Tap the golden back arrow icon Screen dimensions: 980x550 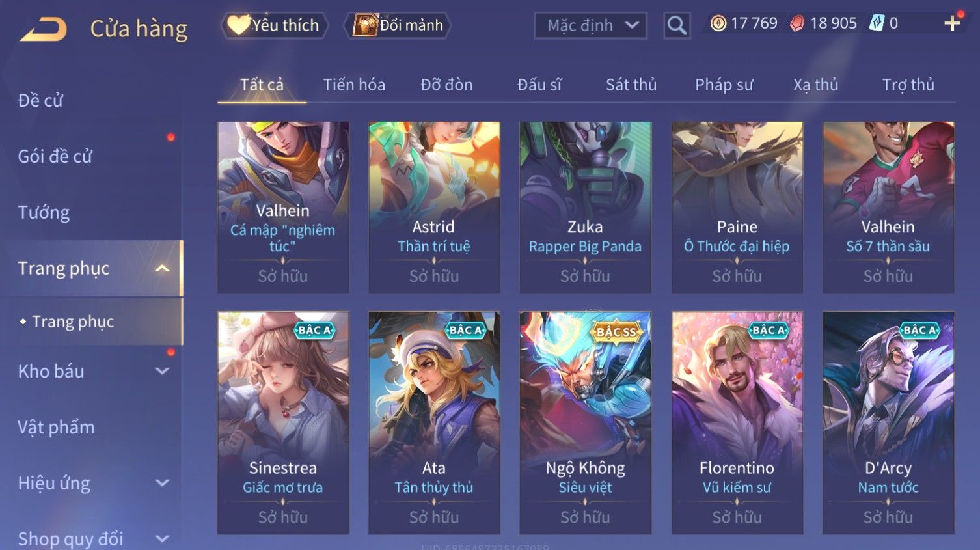[x=43, y=29]
